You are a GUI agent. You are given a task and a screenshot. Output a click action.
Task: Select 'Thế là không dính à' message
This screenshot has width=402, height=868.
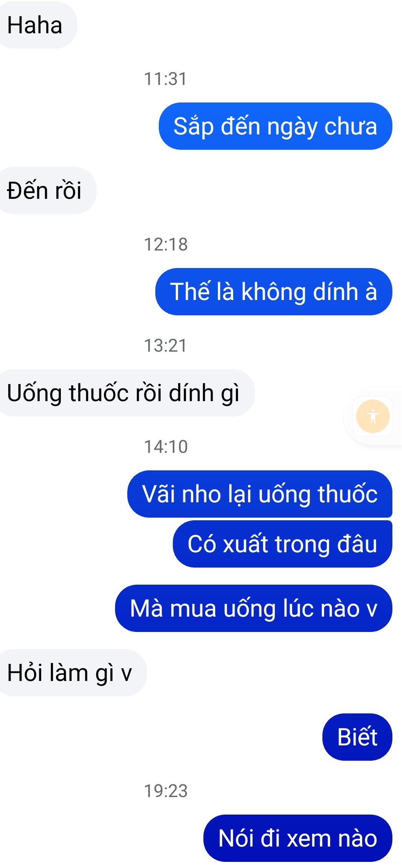pyautogui.click(x=273, y=292)
